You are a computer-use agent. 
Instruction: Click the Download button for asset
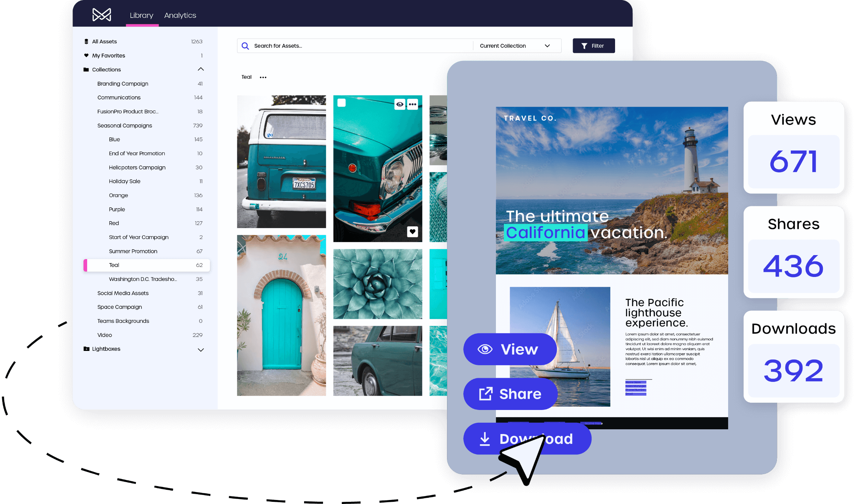pos(528,439)
